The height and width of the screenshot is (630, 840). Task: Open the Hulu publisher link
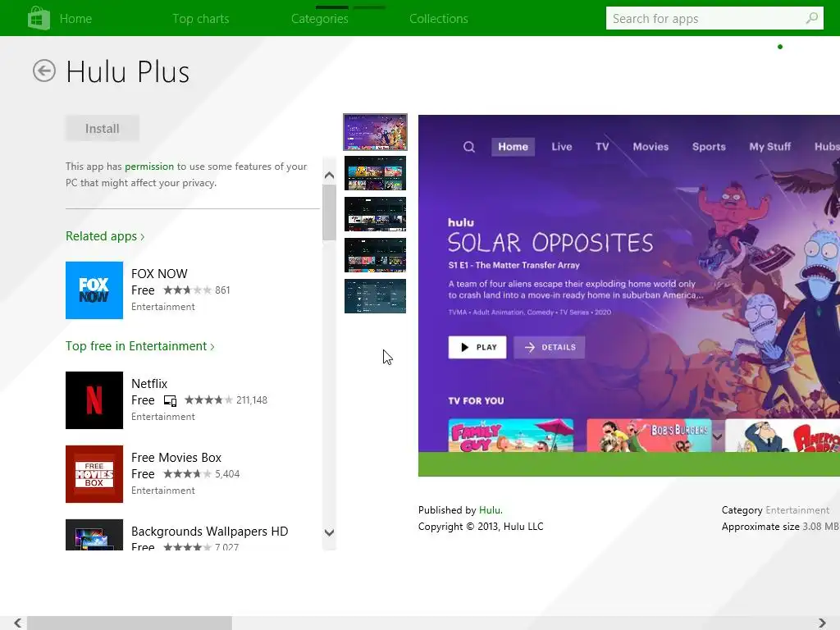[x=490, y=510]
